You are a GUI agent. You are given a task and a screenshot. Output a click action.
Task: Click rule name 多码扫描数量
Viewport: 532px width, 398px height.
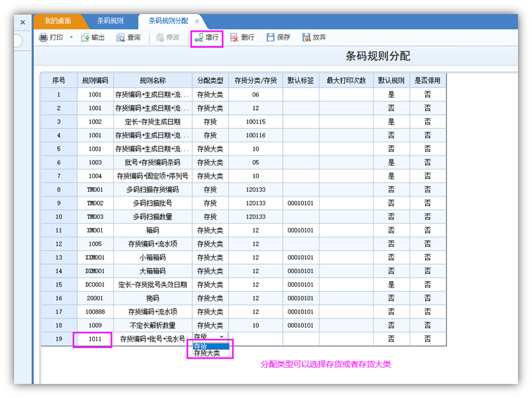tap(153, 217)
